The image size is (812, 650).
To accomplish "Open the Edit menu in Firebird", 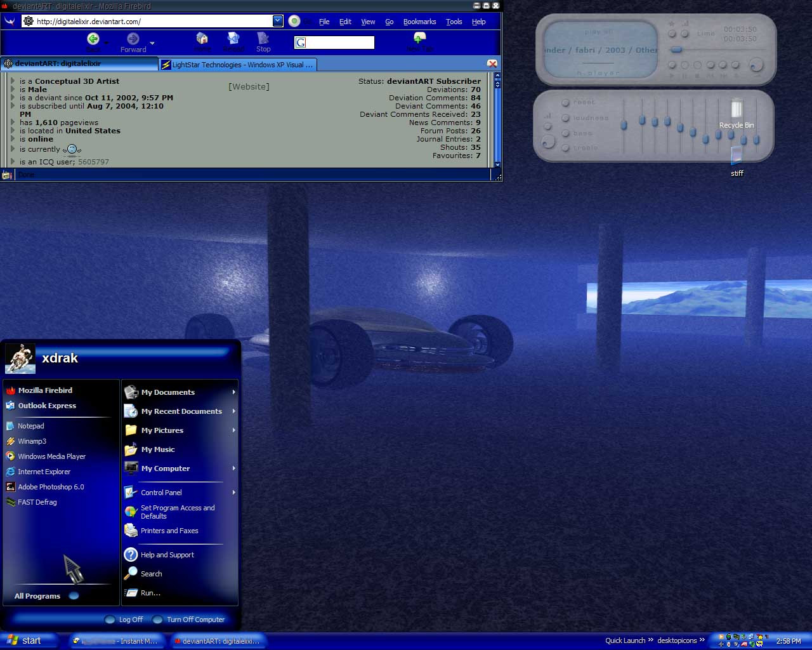I will coord(345,22).
